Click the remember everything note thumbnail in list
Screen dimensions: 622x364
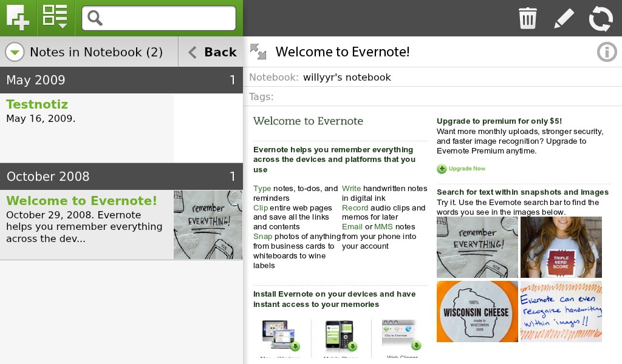pyautogui.click(x=208, y=224)
